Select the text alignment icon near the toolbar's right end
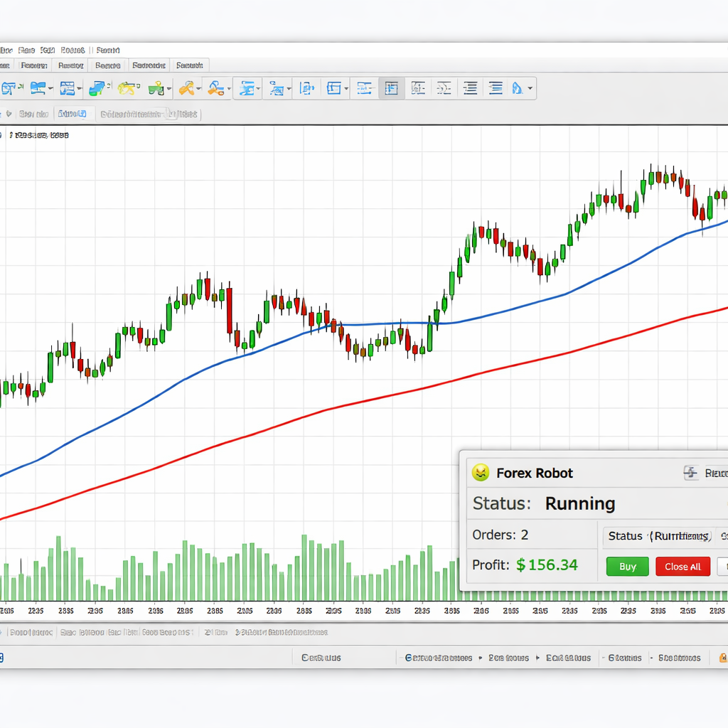 [x=496, y=88]
